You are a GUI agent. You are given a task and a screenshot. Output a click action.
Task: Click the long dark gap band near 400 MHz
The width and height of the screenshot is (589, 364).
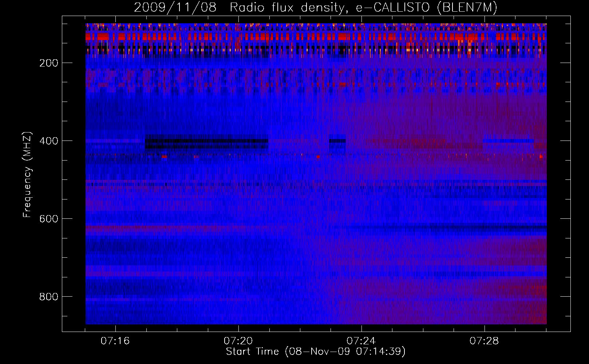coord(207,143)
